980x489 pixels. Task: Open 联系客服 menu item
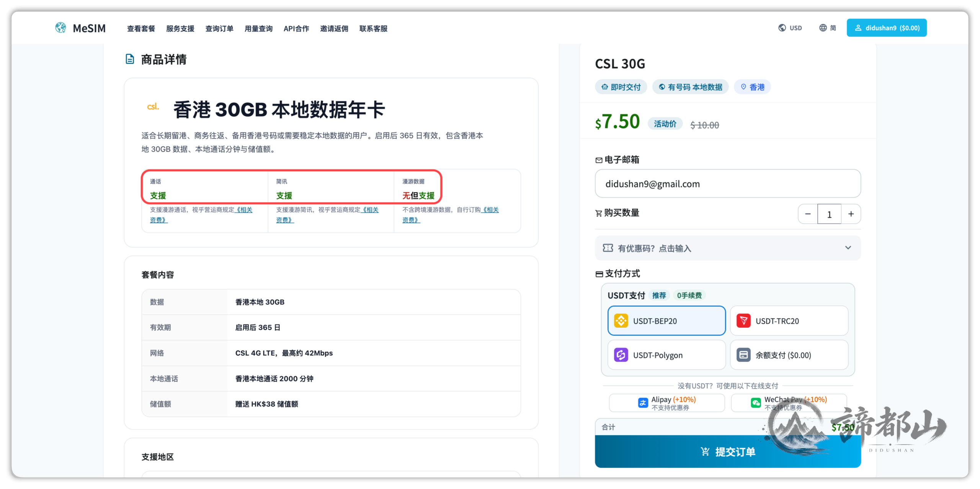pyautogui.click(x=373, y=28)
